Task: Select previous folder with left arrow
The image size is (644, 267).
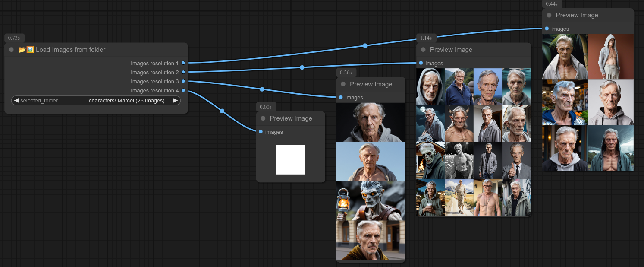Action: coord(16,101)
